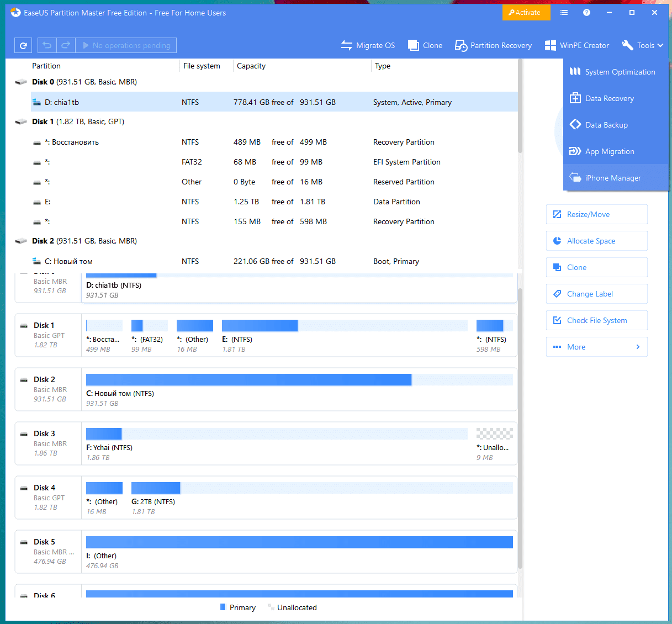This screenshot has height=624, width=672.
Task: Open the help question mark icon
Action: (586, 13)
